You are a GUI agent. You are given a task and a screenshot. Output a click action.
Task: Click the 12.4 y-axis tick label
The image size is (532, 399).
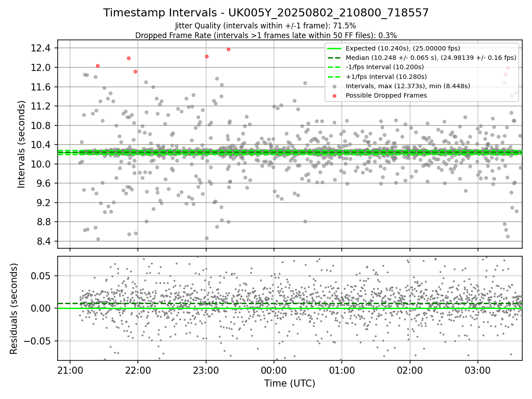point(41,48)
